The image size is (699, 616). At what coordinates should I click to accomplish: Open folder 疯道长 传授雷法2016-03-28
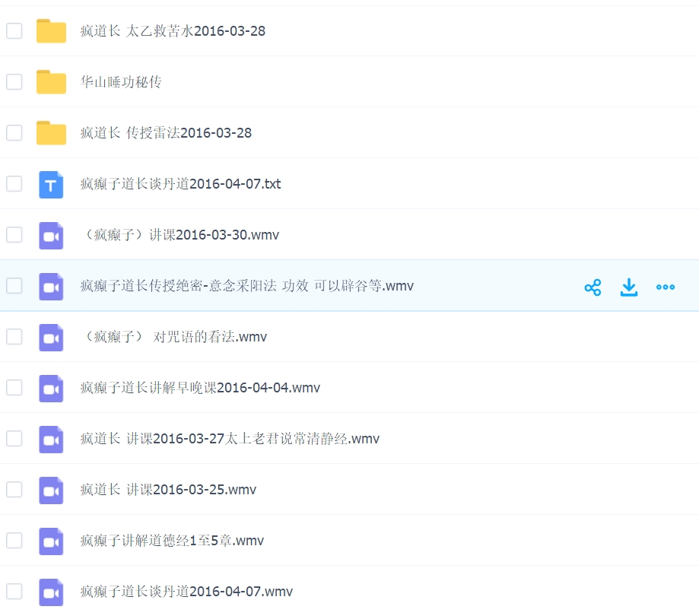click(x=166, y=133)
